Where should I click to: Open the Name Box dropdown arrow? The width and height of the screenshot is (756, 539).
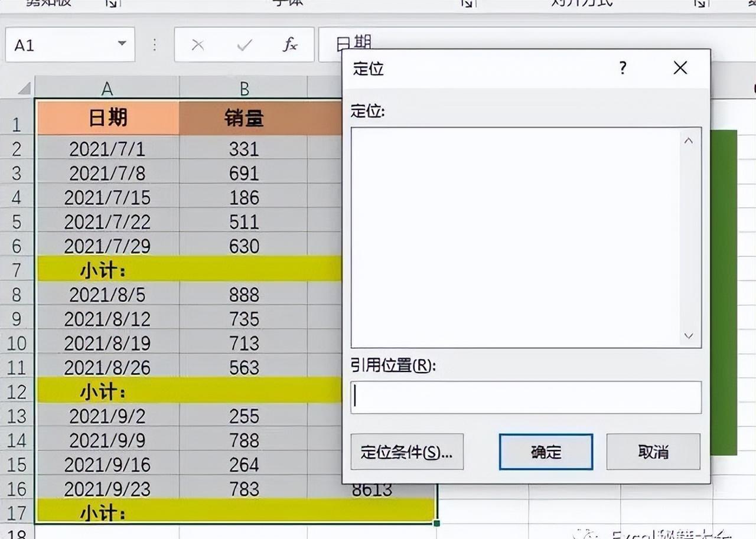point(122,44)
